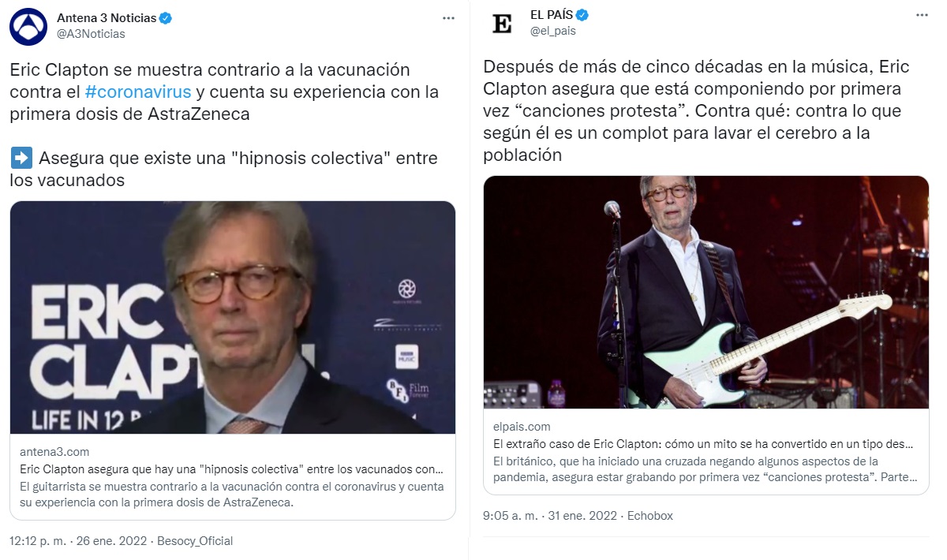Open the antena3.com article headline
947x560 pixels.
pos(232,468)
